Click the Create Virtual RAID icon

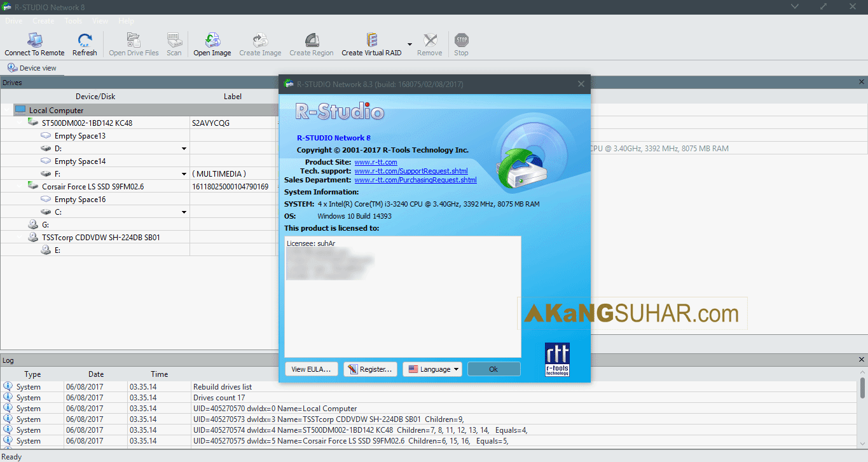pyautogui.click(x=371, y=40)
